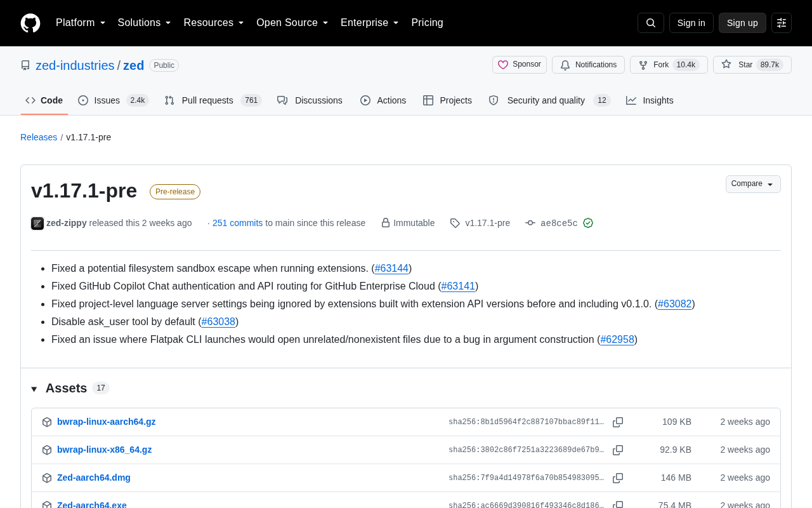Click the Assets count badge 17
The height and width of the screenshot is (508, 812).
click(x=101, y=388)
